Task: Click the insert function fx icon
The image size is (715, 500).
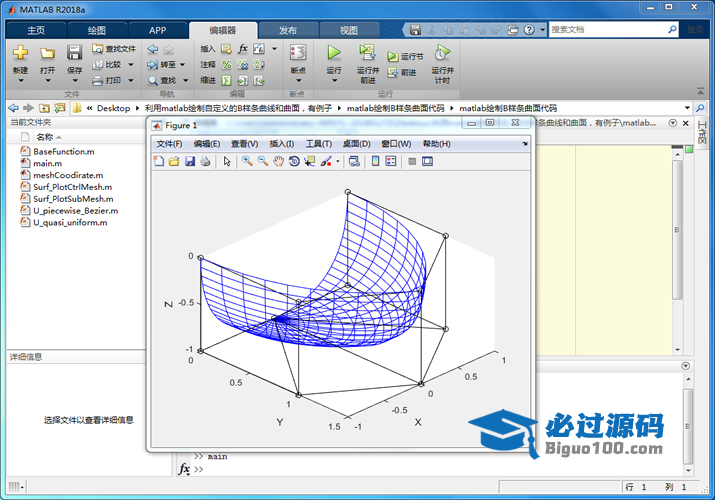Action: click(243, 49)
